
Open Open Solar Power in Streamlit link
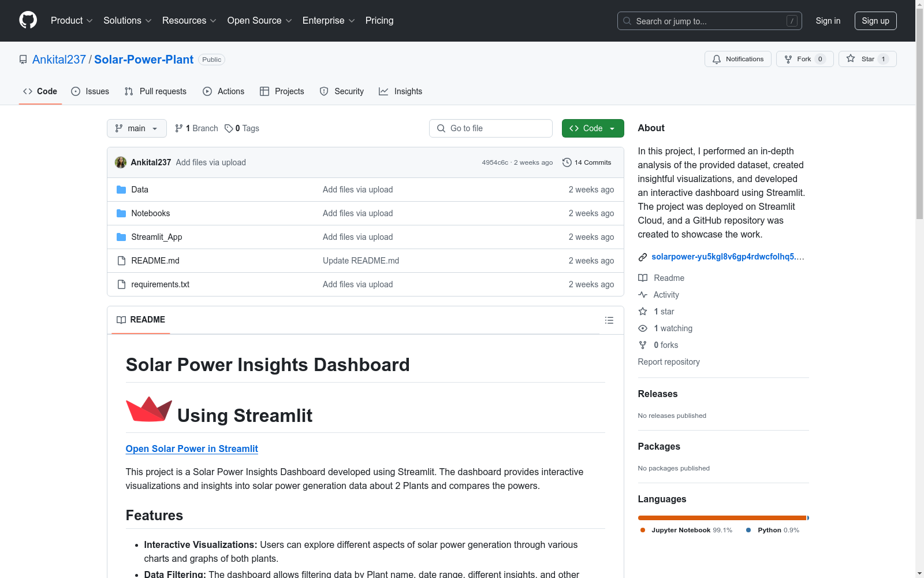click(x=192, y=449)
